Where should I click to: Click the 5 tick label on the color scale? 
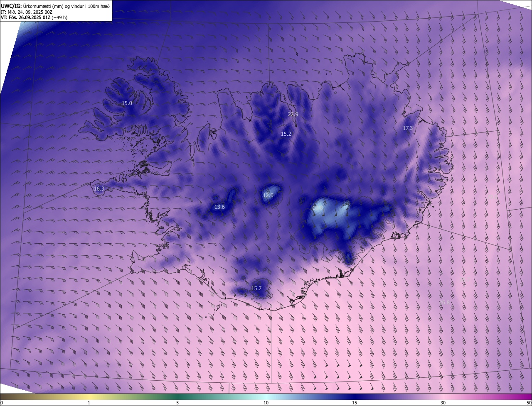[177, 403]
